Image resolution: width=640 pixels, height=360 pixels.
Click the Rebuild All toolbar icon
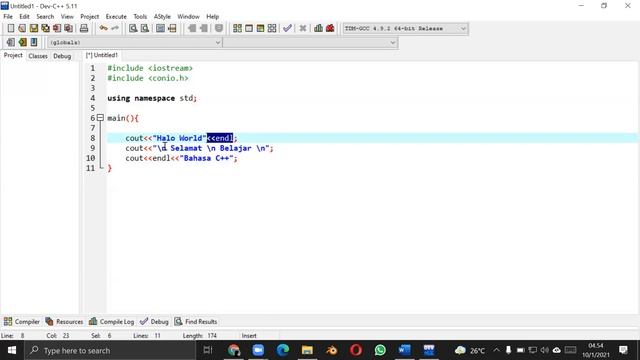pos(272,28)
